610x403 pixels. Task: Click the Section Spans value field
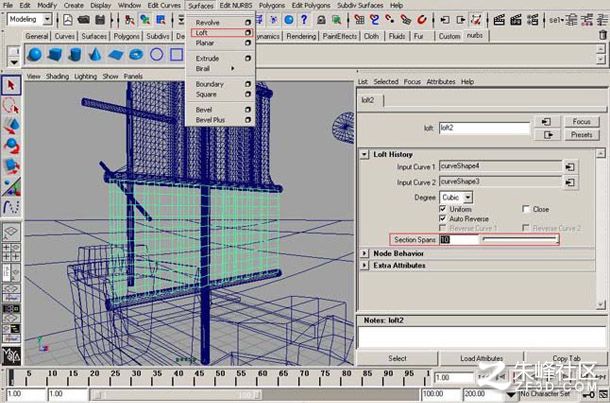[x=459, y=240]
